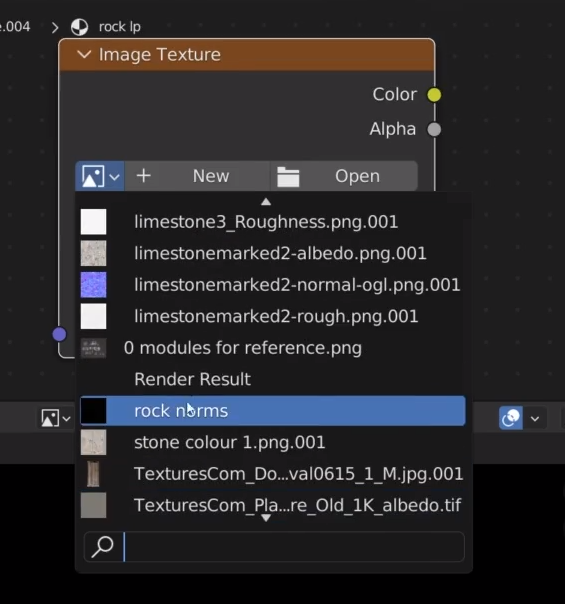
Task: Click the limestonemarked2-normal-ogl blue thumbnail
Action: point(93,285)
